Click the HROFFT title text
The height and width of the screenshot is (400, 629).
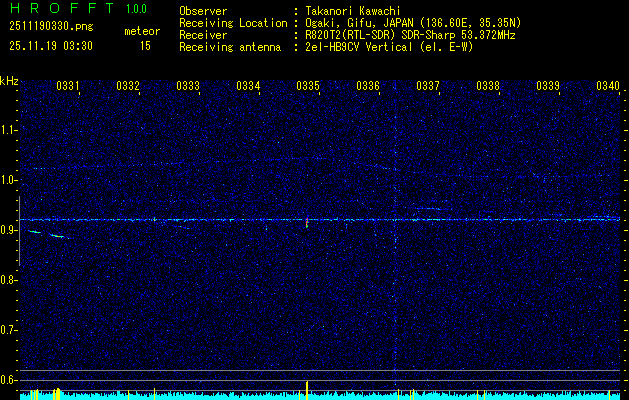(62, 8)
